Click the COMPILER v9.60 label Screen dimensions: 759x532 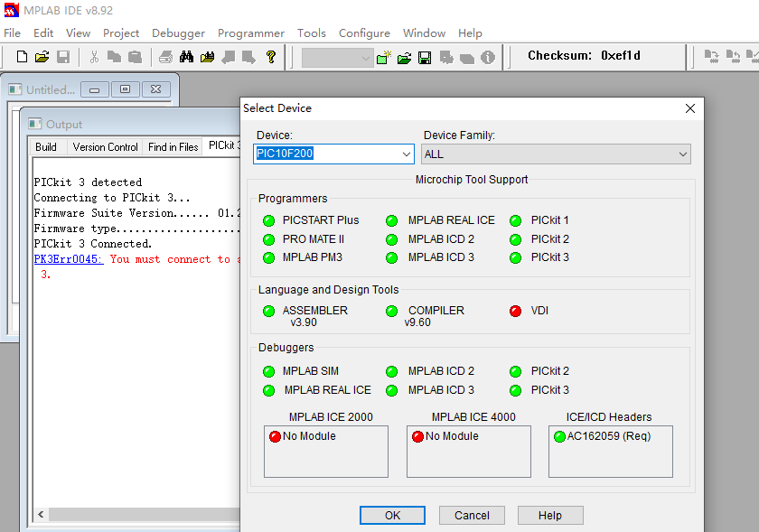pos(436,316)
